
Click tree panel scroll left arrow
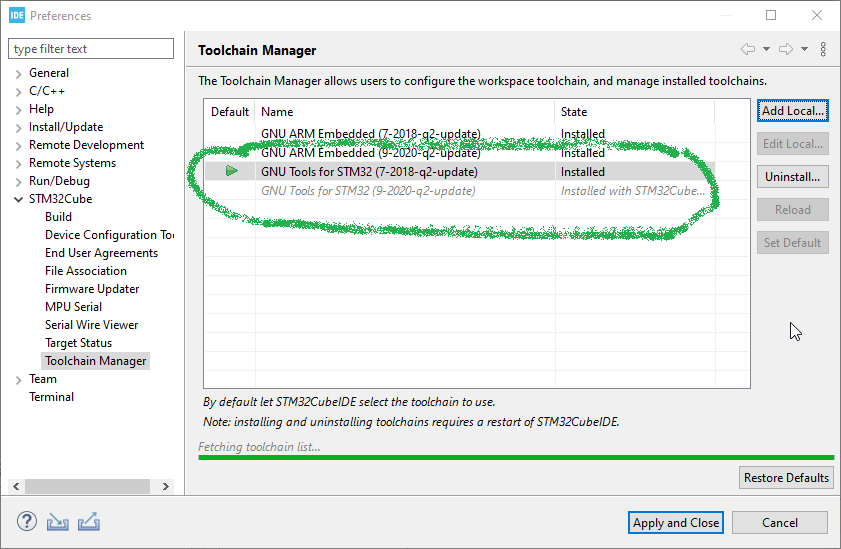[x=16, y=486]
